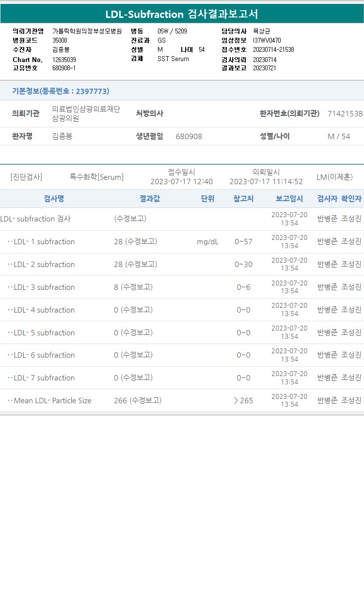Select 성별/나이 value M / 54
Viewport: 364px width, 599px height.
[339, 136]
